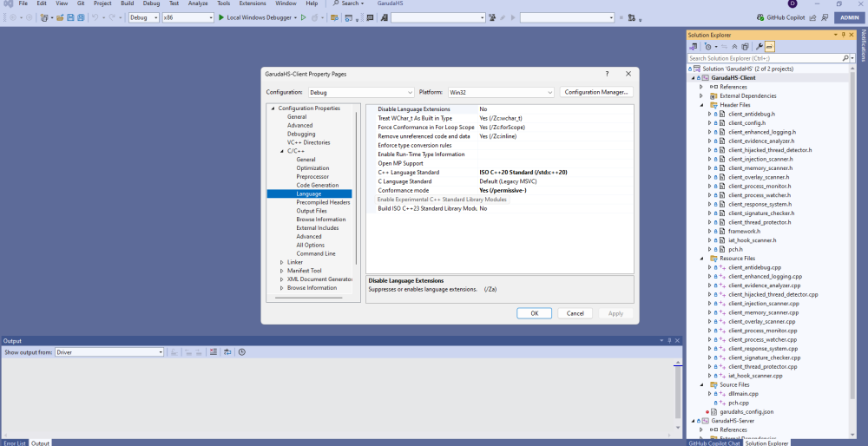The width and height of the screenshot is (868, 446).
Task: Expand the Manifest Tool node
Action: (282, 271)
